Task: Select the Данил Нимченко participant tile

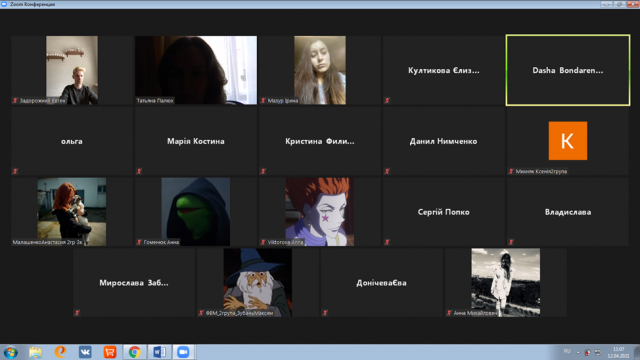Action: (444, 141)
